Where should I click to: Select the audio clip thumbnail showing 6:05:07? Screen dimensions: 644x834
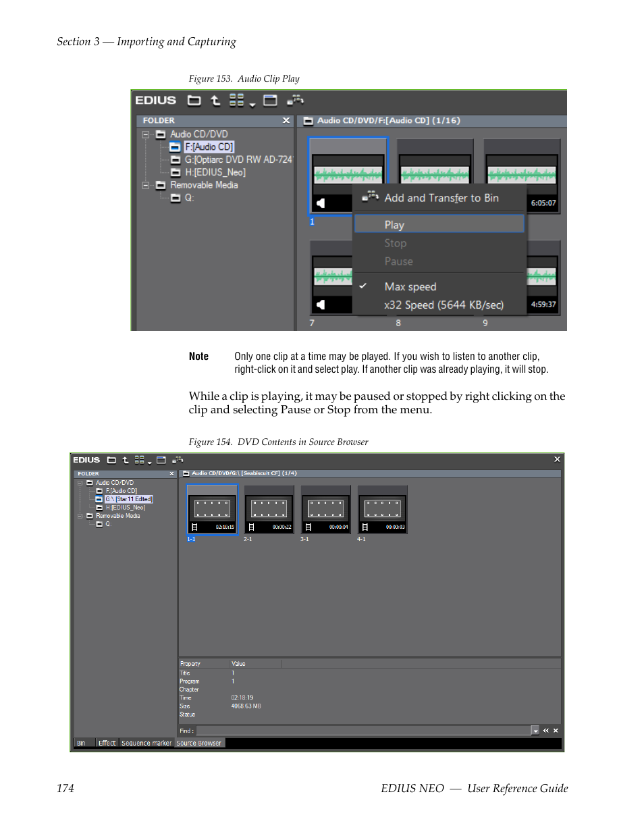tap(522, 176)
